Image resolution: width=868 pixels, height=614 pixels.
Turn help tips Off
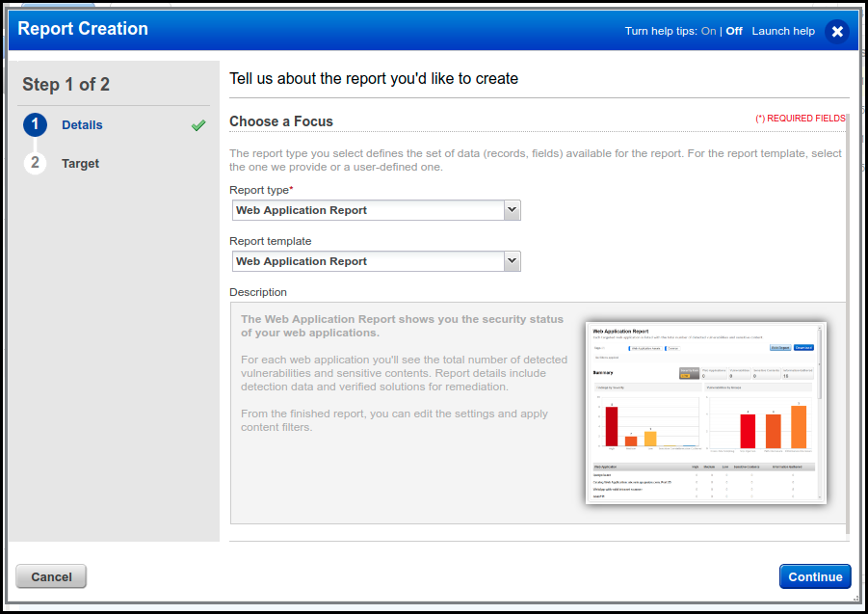[733, 31]
